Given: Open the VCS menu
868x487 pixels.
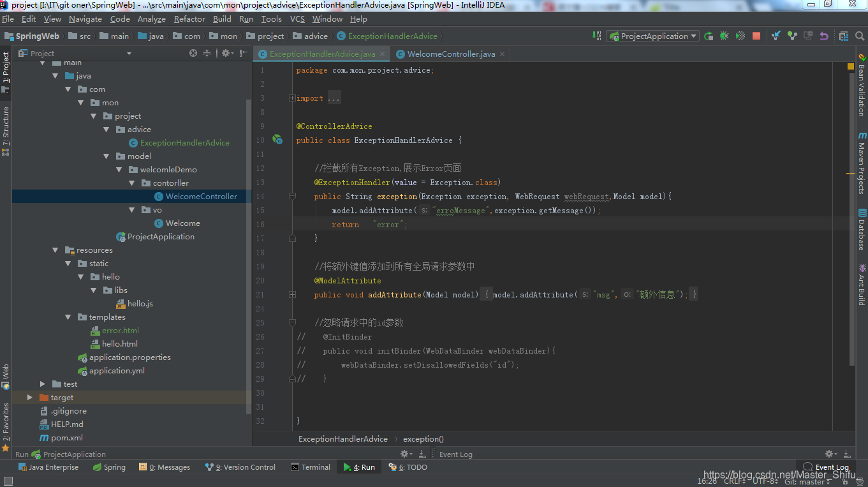Looking at the screenshot, I should click(x=297, y=19).
